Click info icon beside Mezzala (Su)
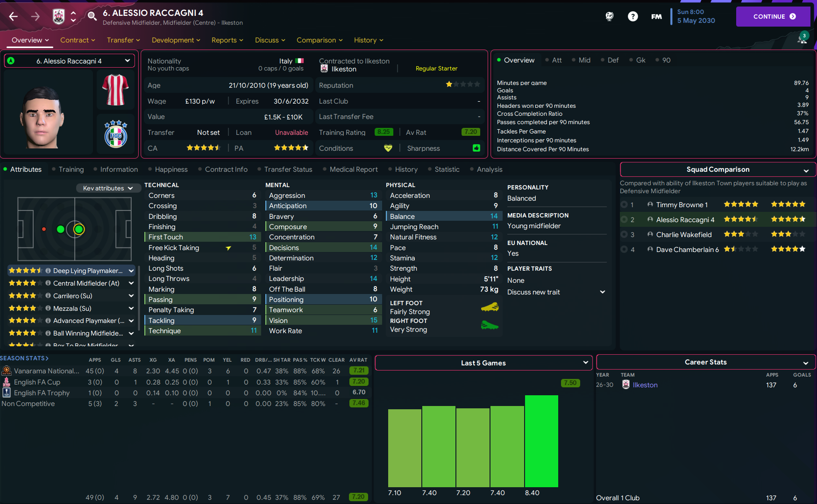The width and height of the screenshot is (817, 504). [x=48, y=308]
